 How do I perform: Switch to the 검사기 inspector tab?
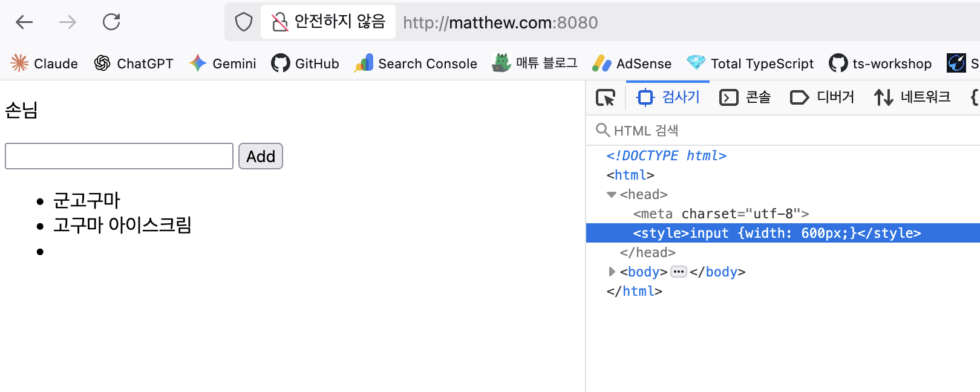coord(668,97)
